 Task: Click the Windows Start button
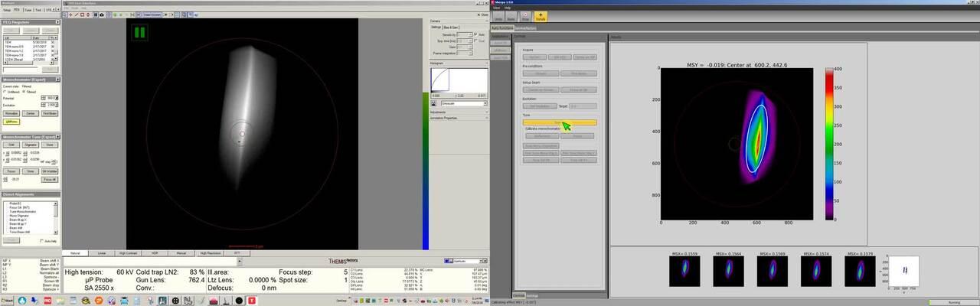[x=7, y=301]
